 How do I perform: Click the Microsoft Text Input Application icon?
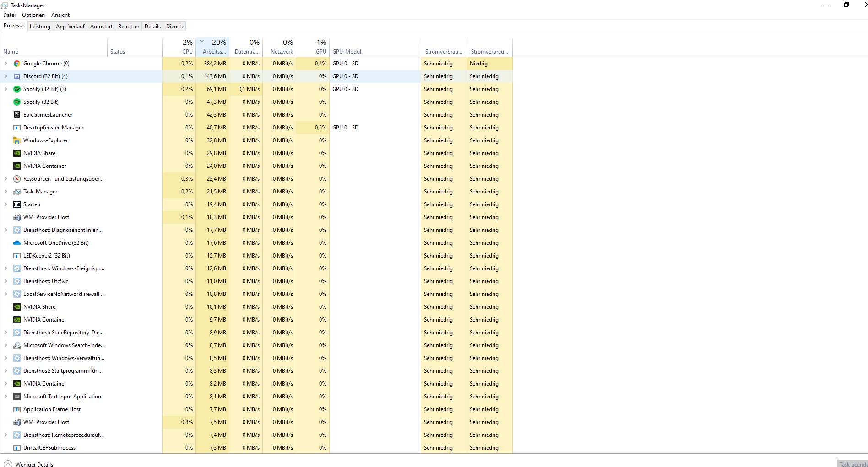point(17,397)
